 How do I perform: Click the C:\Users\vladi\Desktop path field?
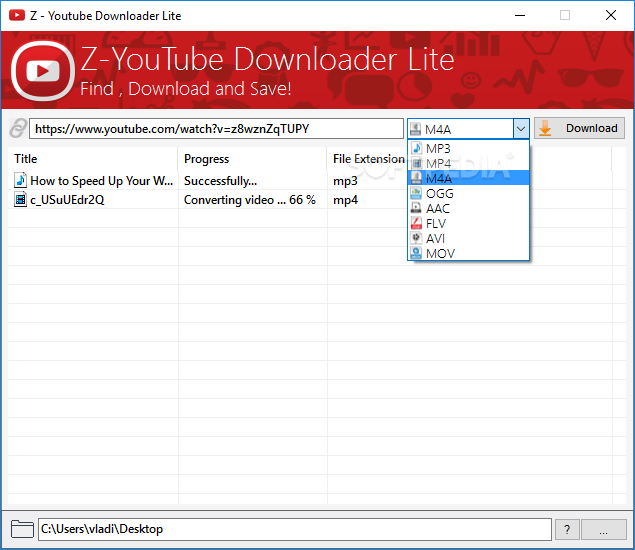point(295,529)
